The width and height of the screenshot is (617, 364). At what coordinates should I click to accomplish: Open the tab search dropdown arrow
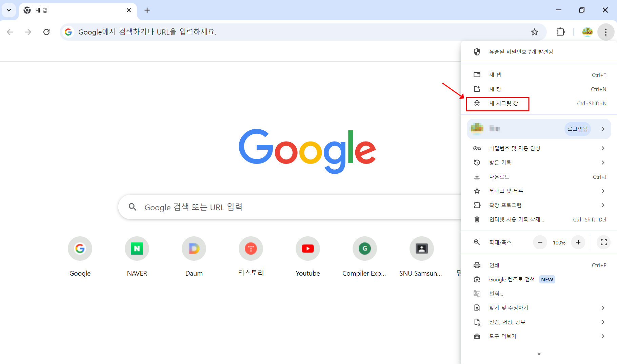9,10
